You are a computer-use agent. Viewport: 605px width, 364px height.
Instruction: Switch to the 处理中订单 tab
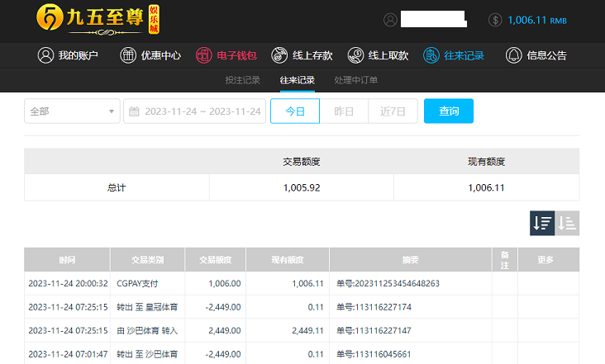pos(355,80)
